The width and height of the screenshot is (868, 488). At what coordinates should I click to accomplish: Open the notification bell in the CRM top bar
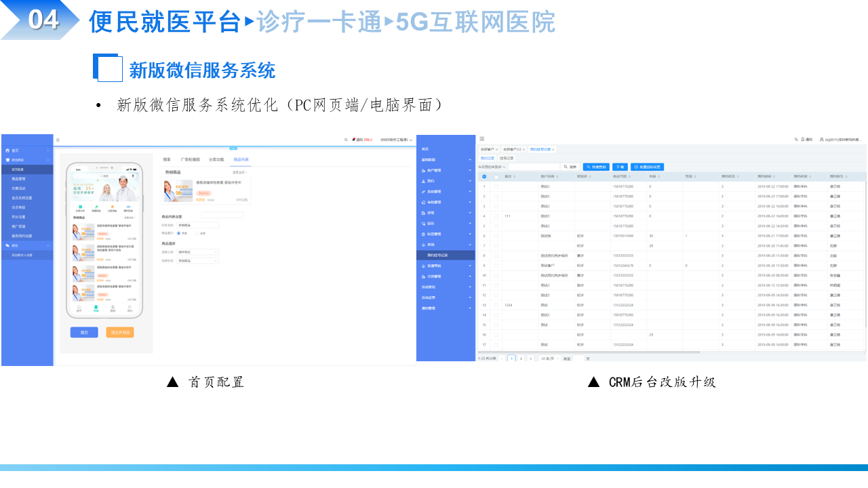point(802,138)
